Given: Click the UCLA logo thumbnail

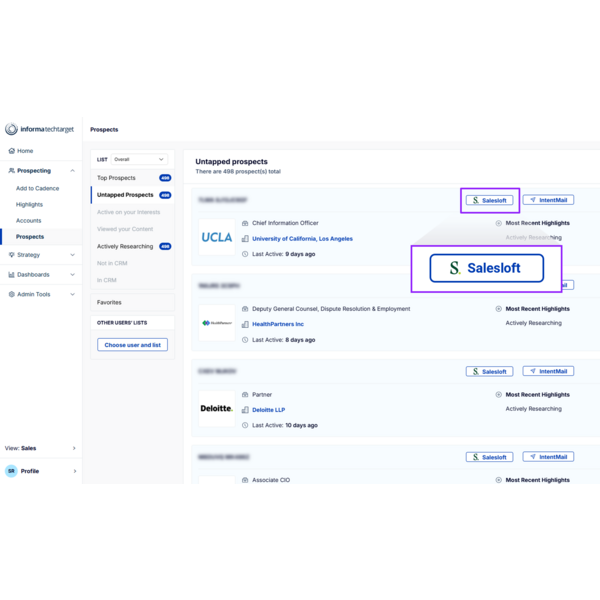Looking at the screenshot, I should point(217,237).
